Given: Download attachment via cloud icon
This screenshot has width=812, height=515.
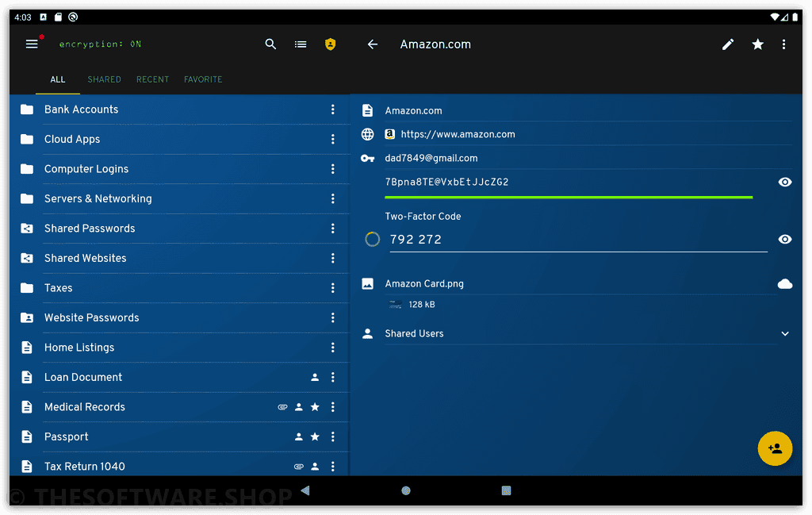Looking at the screenshot, I should pyautogui.click(x=784, y=283).
